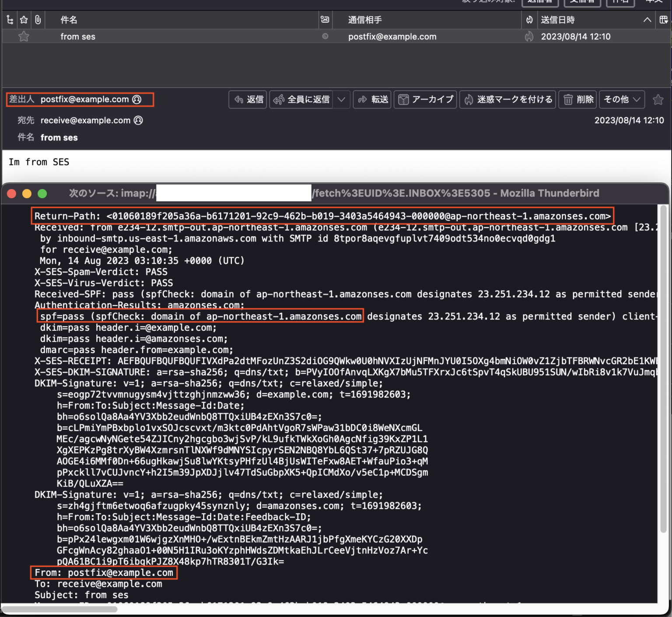
Task: Open the column display options icon
Action: pyautogui.click(x=663, y=20)
